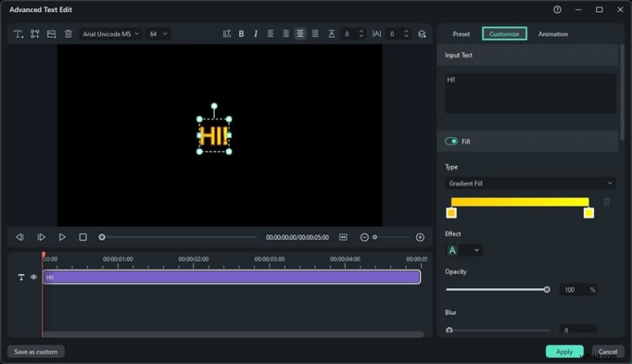Open the help question mark icon
The image size is (632, 364).
click(558, 9)
